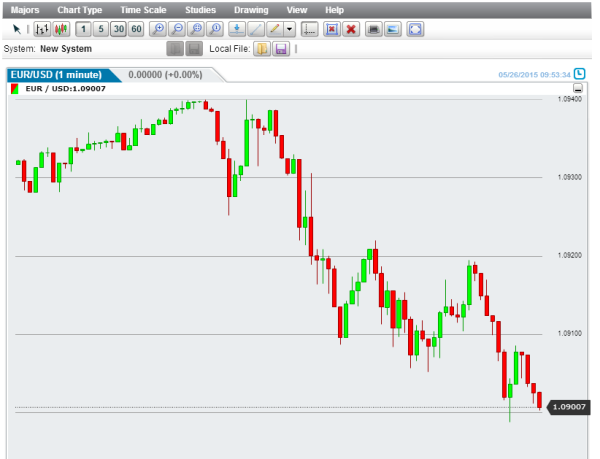
Task: Open the Chart Type menu
Action: [x=80, y=10]
